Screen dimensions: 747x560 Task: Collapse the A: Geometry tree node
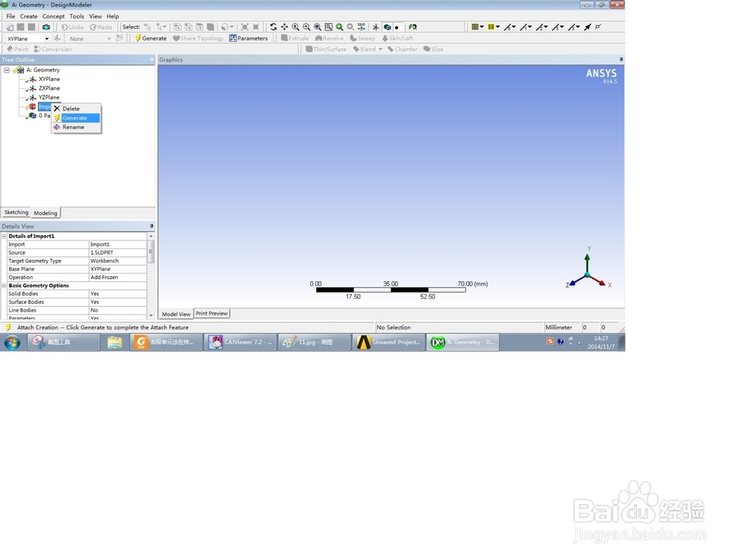pos(7,70)
